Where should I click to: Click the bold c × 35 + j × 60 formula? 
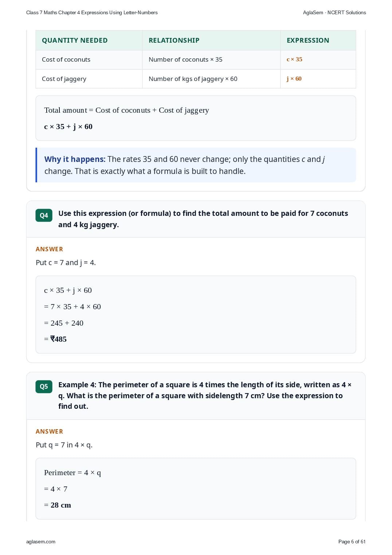point(68,127)
